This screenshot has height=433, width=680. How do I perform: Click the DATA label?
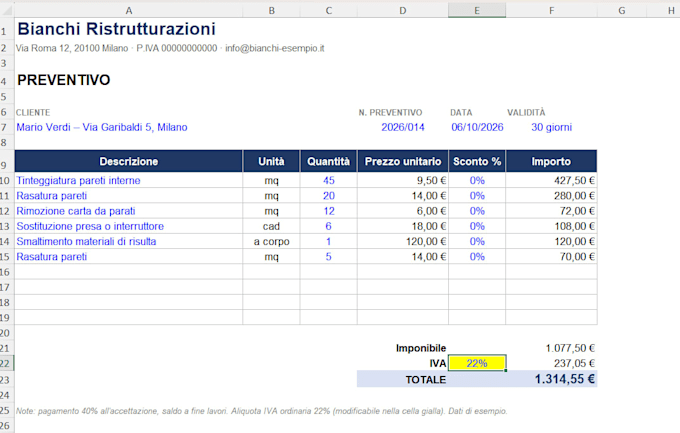[x=461, y=112]
